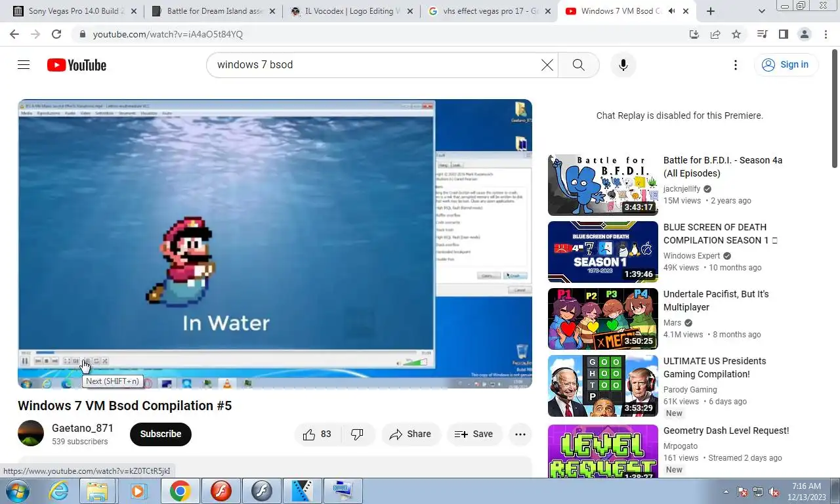Close the Sony Vegas Pro tab
Viewport: 840px width, 504px height.
tap(135, 11)
